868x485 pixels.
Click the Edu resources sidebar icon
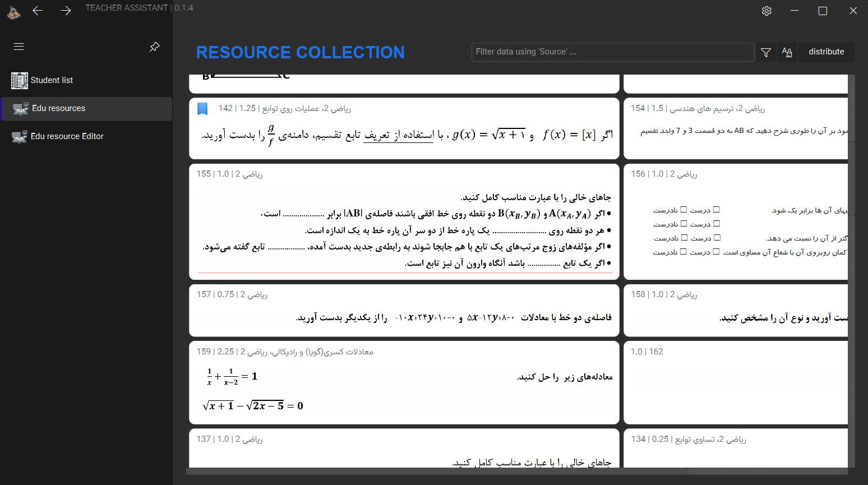coord(21,109)
